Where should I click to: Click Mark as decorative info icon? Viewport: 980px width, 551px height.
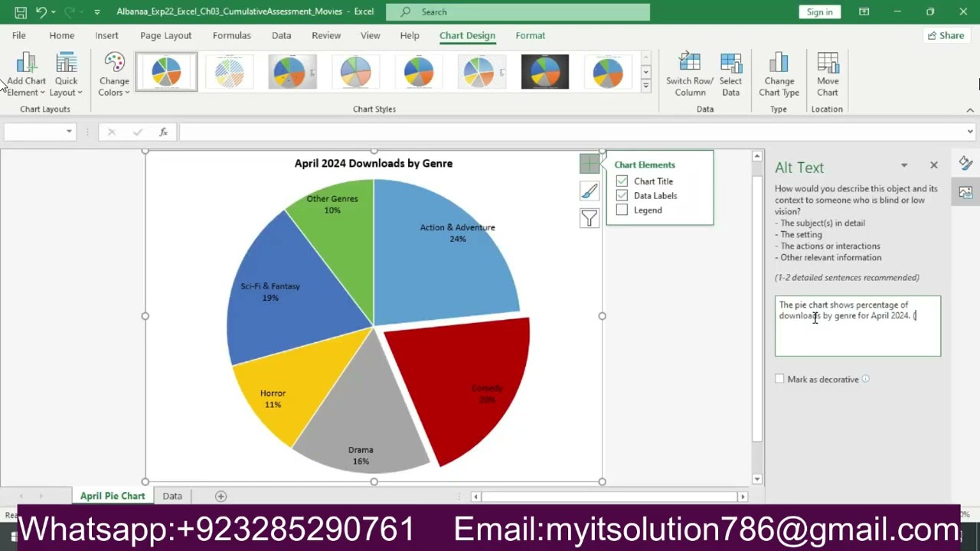(866, 379)
